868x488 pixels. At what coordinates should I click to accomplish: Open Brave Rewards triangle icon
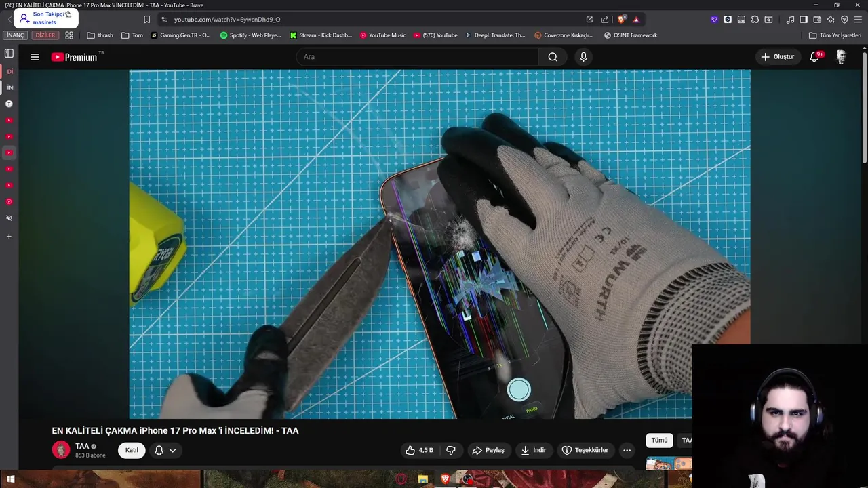click(x=635, y=19)
